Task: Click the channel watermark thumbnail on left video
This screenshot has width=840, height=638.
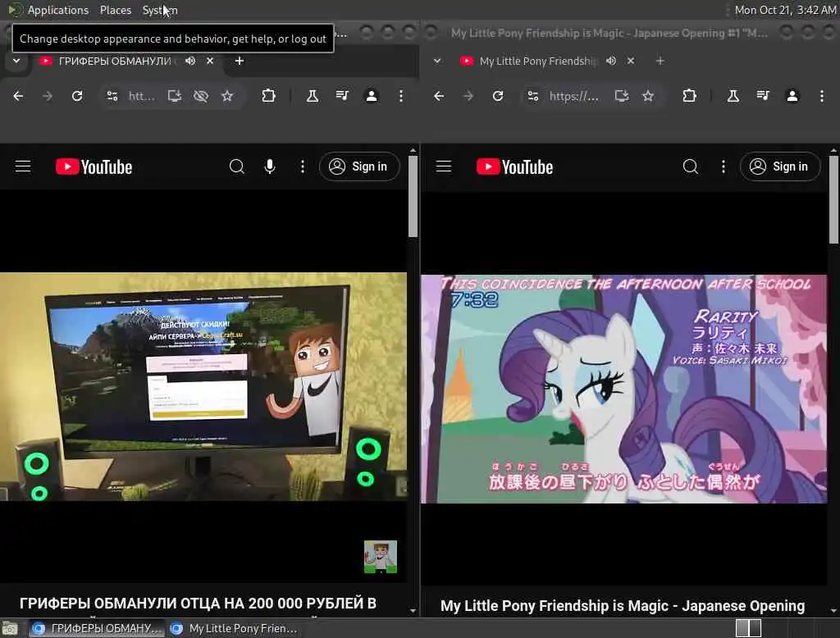Action: tap(381, 557)
